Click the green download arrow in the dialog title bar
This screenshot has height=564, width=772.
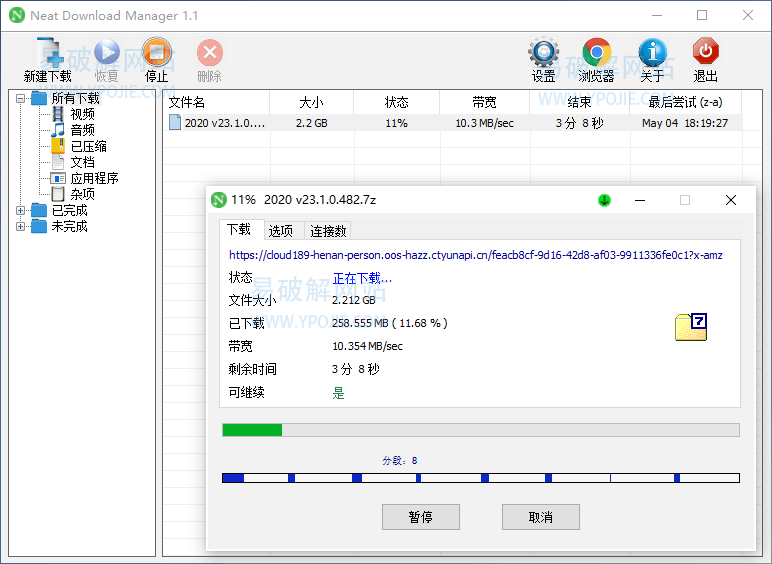click(604, 200)
